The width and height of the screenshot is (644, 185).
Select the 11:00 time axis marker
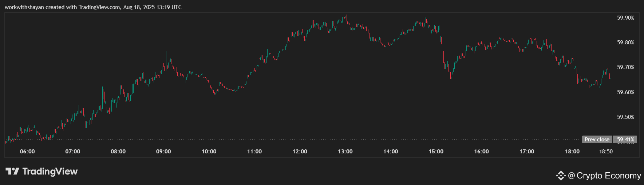tap(254, 152)
